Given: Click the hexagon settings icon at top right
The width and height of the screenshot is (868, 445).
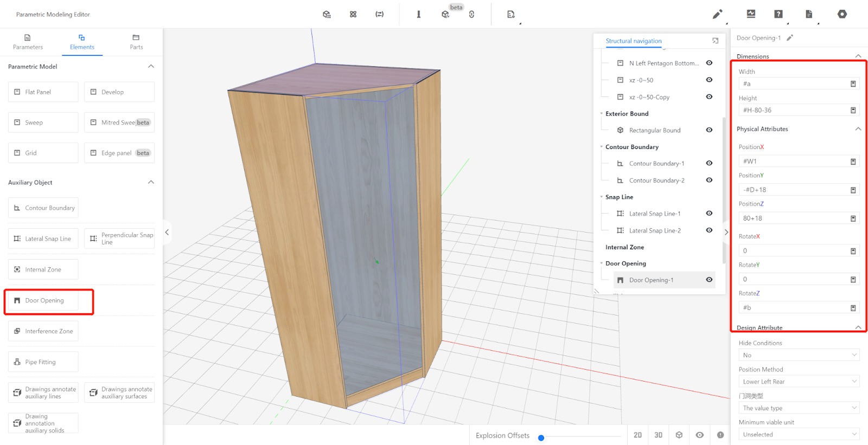Looking at the screenshot, I should [841, 14].
